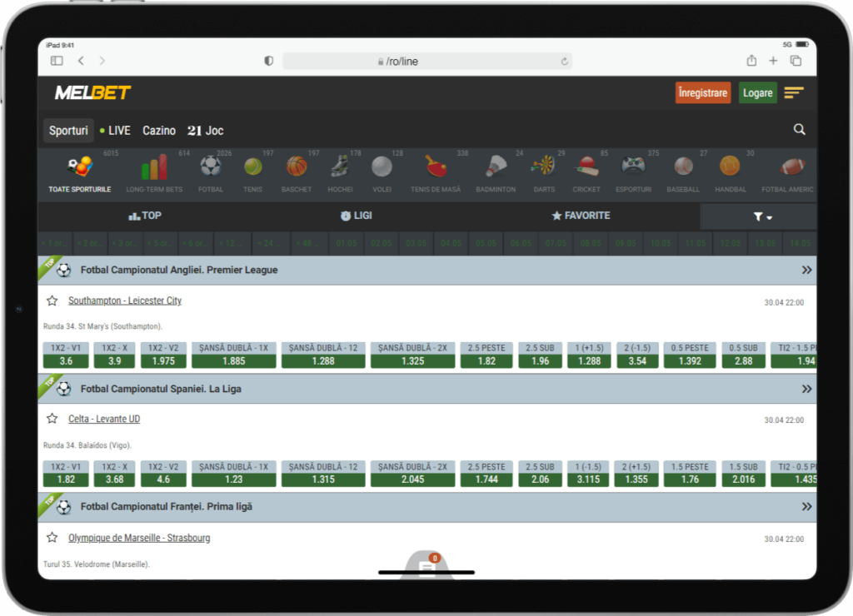The image size is (853, 616).
Task: Click the Melbet logo
Action: tap(92, 92)
